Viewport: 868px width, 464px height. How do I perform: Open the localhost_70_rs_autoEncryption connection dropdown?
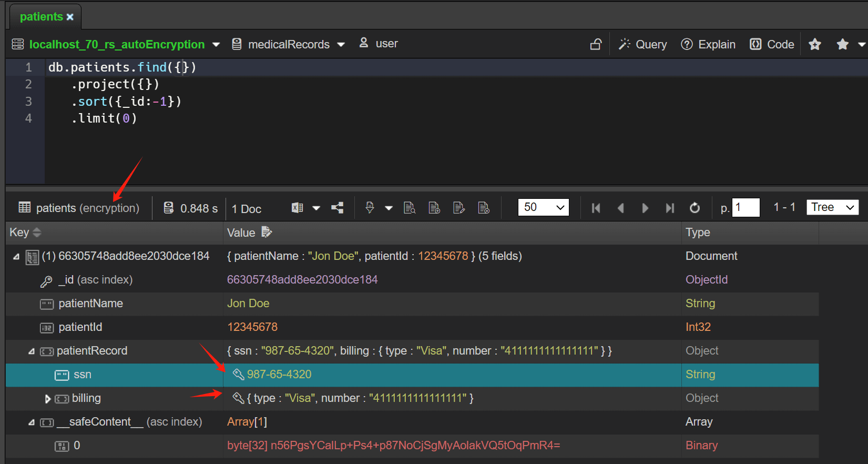pyautogui.click(x=216, y=45)
